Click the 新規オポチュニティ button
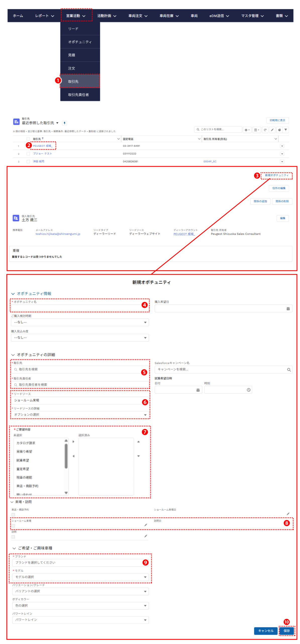Image resolution: width=300 pixels, height=644 pixels. (x=276, y=175)
